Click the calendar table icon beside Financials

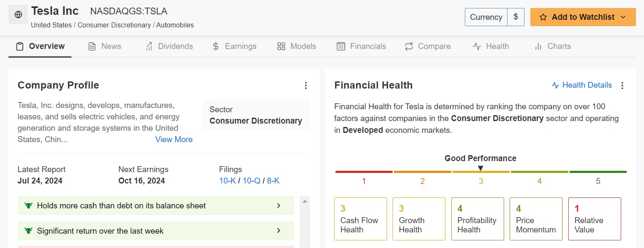pos(341,46)
